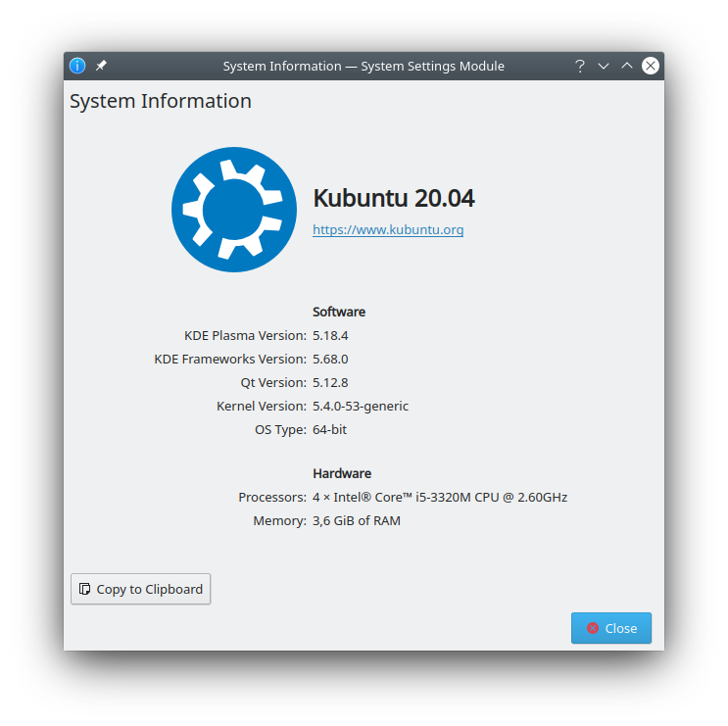Select kernel version 5.4.0-53-generic

361,407
